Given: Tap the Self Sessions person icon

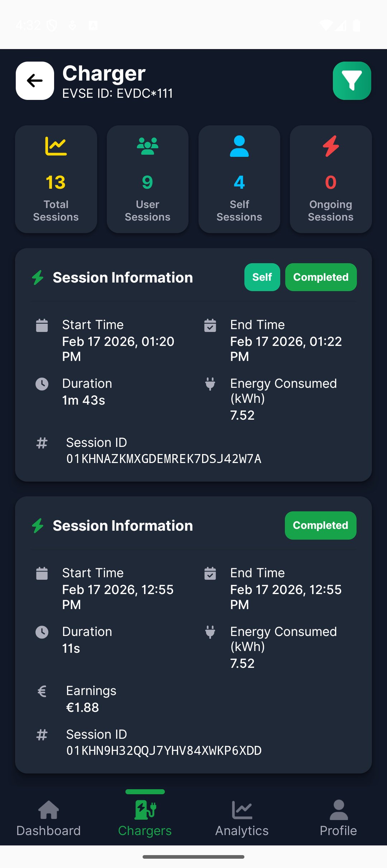Looking at the screenshot, I should (x=239, y=146).
